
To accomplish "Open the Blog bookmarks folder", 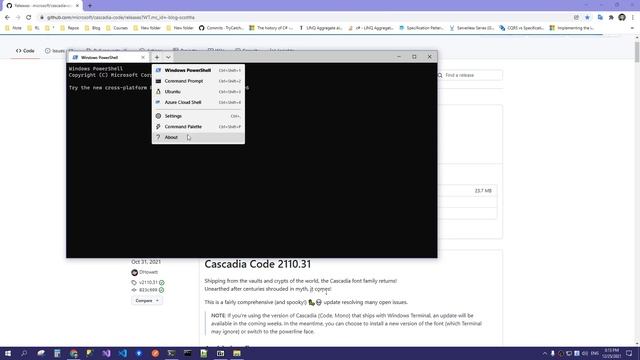I will click(93, 28).
